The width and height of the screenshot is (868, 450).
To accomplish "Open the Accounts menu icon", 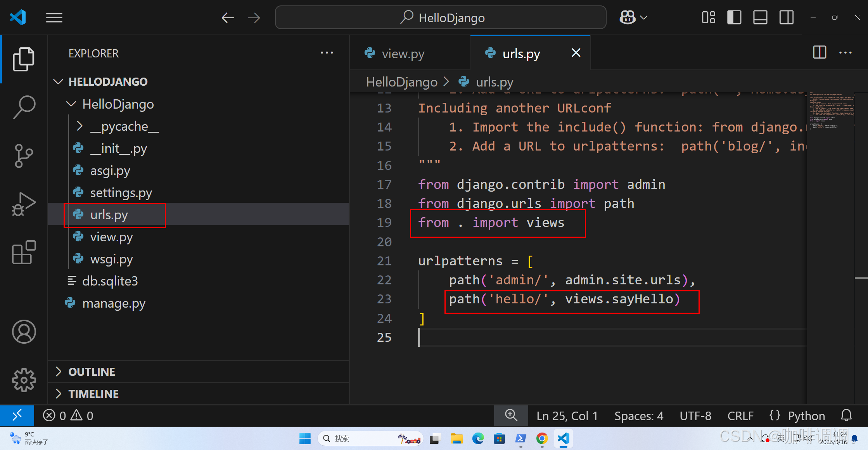I will tap(24, 332).
